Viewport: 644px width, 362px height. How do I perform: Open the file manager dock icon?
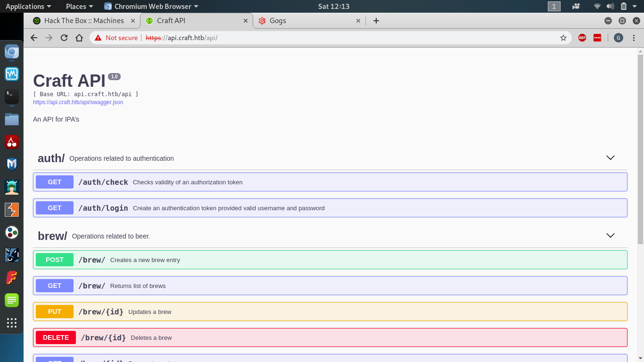click(11, 119)
